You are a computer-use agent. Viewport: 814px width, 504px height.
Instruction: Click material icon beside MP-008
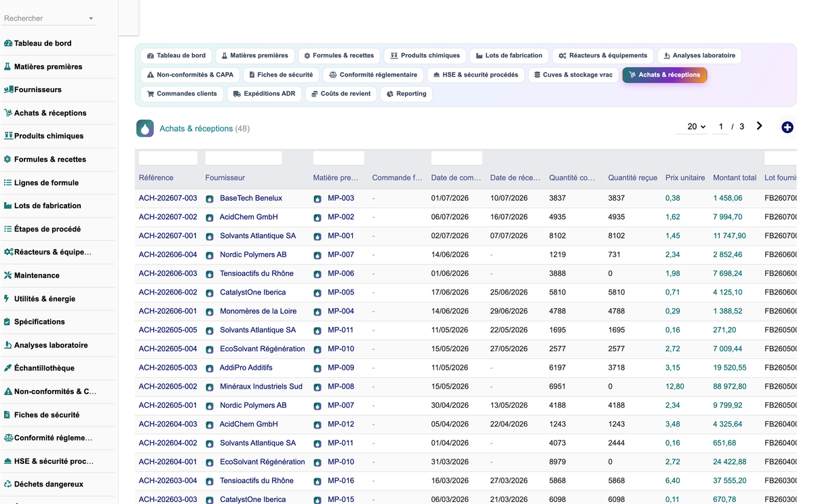(317, 387)
